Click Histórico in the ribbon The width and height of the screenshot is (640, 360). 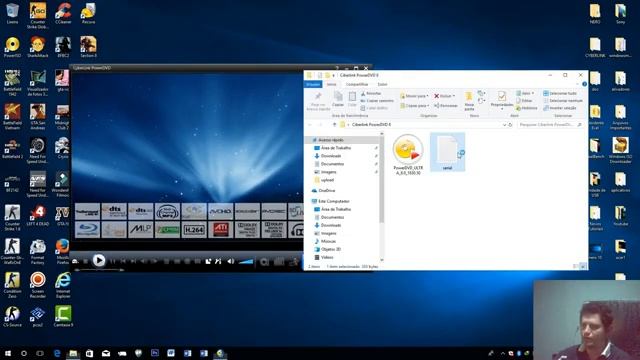click(x=527, y=108)
